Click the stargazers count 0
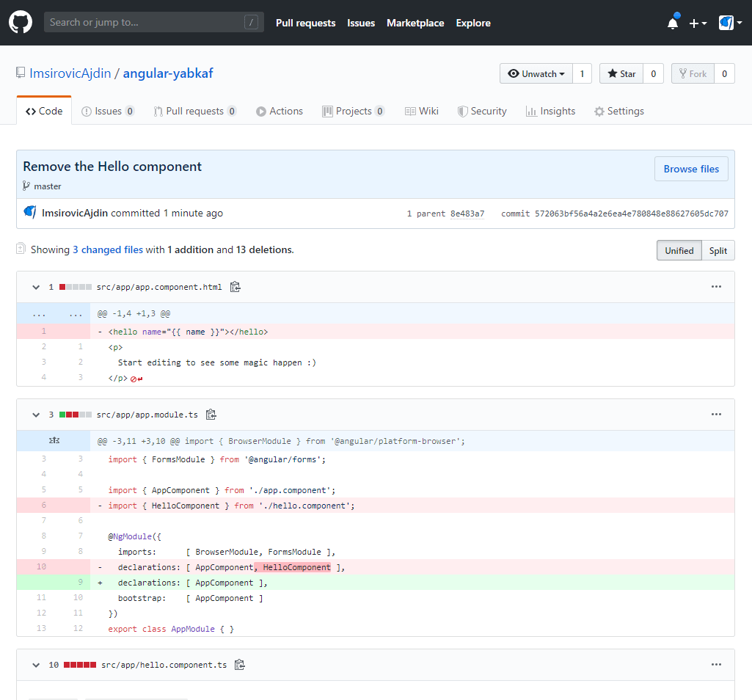 click(653, 73)
